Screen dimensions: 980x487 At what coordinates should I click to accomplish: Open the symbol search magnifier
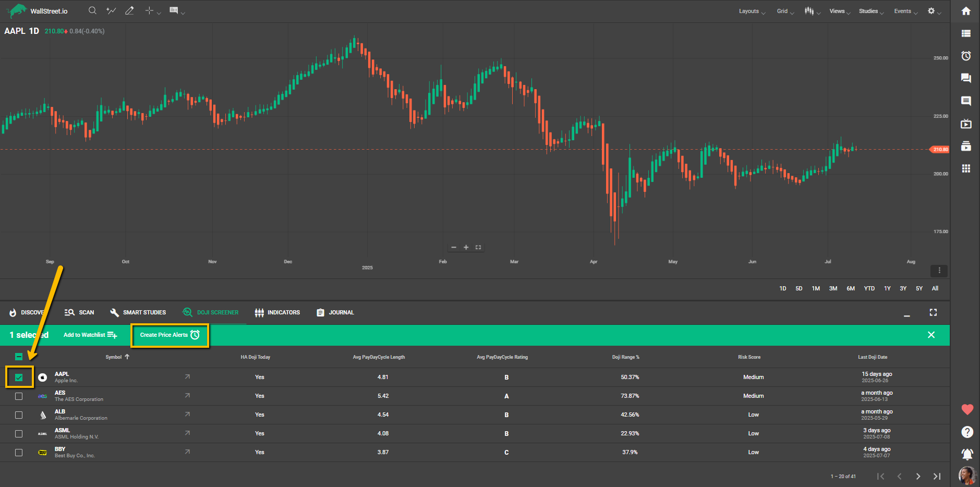pos(92,10)
